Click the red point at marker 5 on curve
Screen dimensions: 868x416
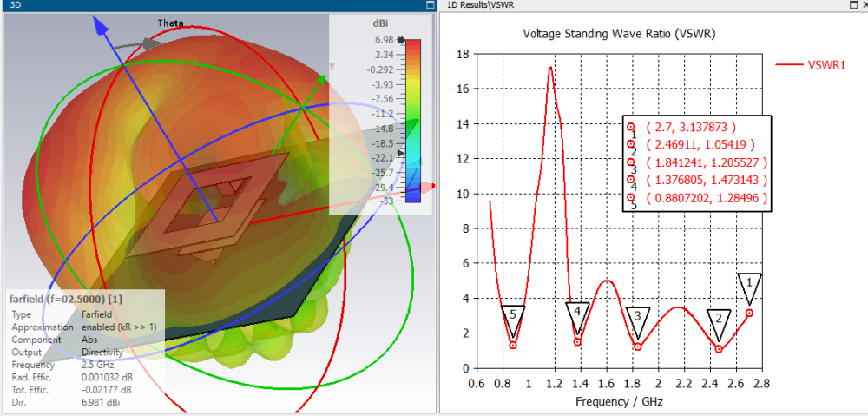click(513, 345)
